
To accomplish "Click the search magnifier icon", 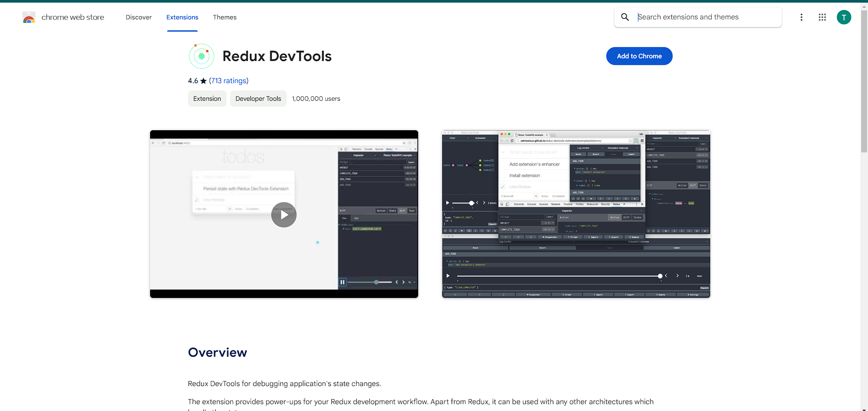I will (625, 17).
